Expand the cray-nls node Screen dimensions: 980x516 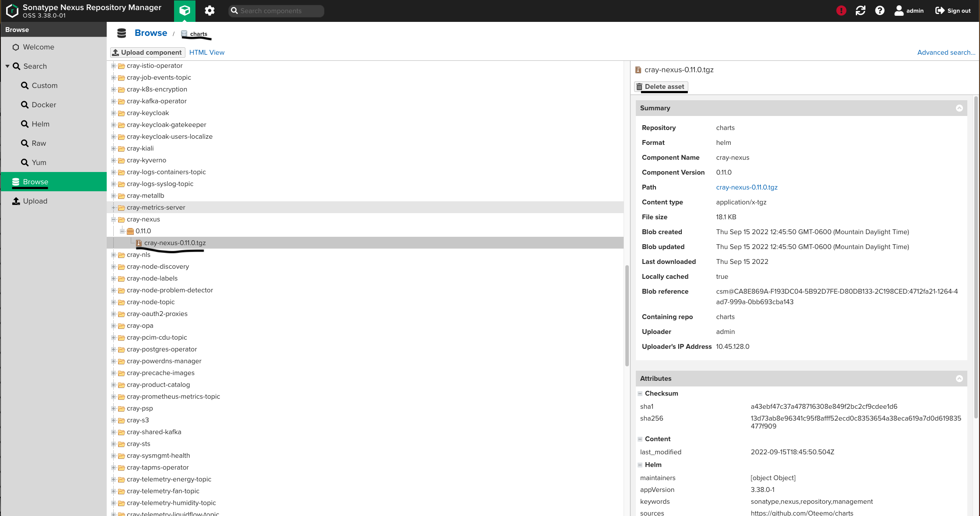(114, 255)
